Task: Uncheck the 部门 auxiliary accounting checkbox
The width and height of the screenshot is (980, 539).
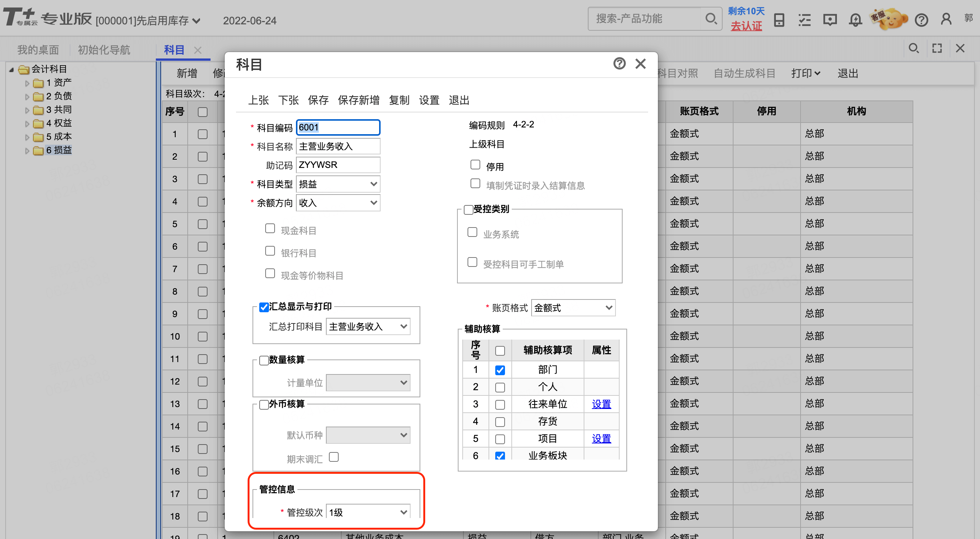Action: click(x=500, y=370)
